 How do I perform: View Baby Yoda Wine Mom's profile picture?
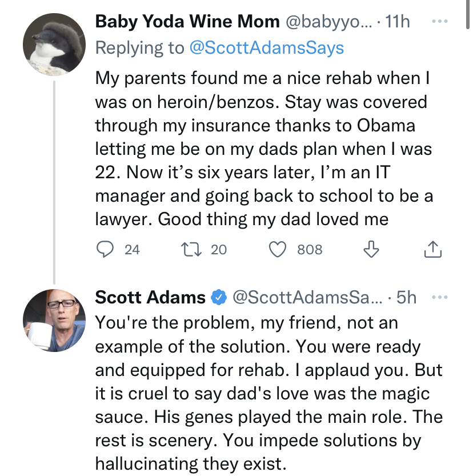54,44
